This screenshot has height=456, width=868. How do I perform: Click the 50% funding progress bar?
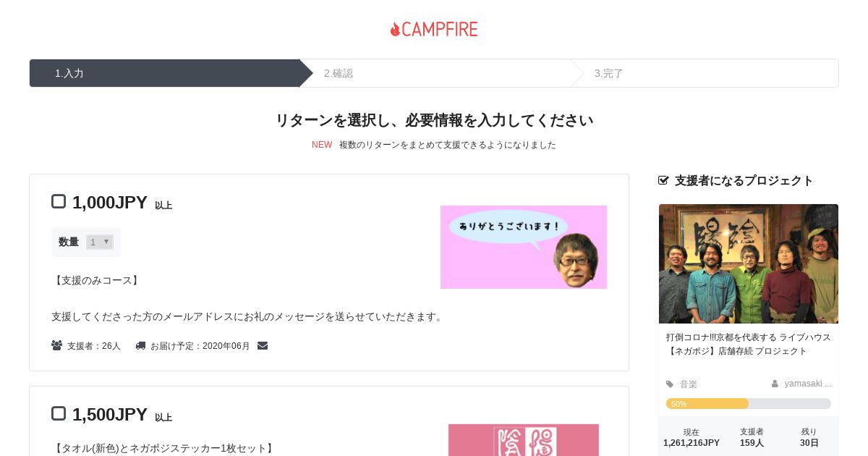point(749,404)
